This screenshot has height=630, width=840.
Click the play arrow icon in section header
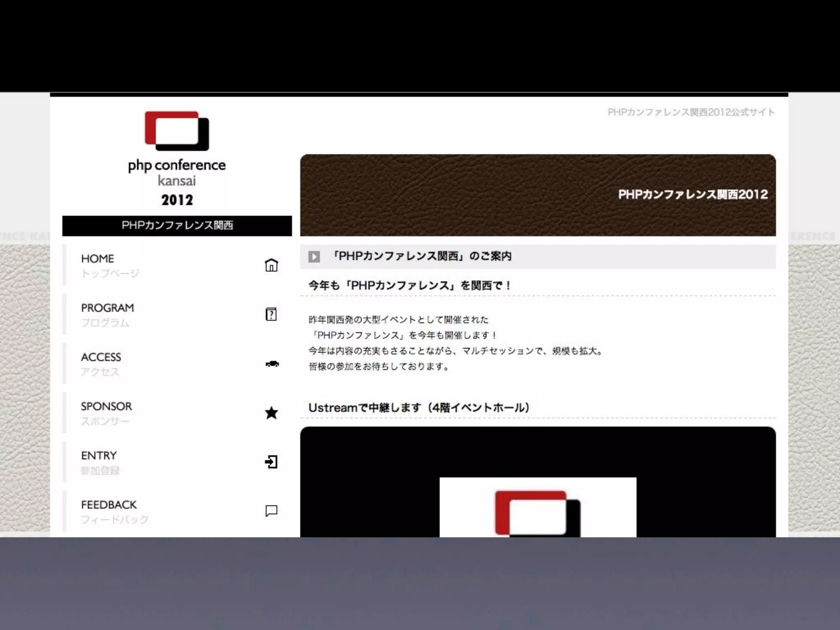(x=314, y=257)
